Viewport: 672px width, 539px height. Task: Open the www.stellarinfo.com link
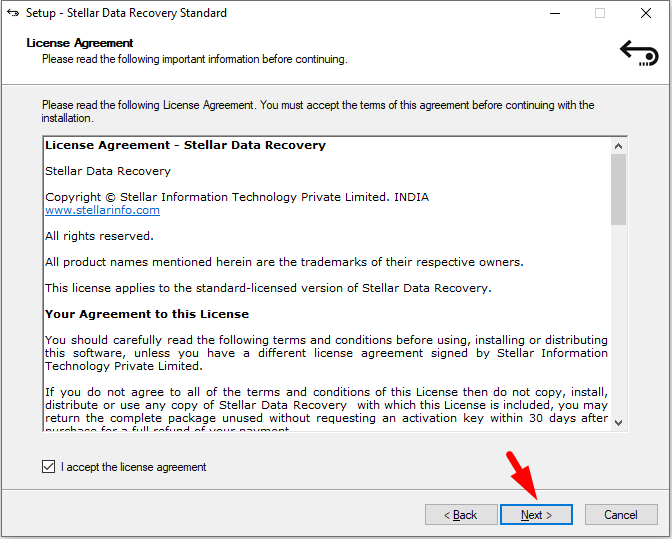(x=102, y=210)
